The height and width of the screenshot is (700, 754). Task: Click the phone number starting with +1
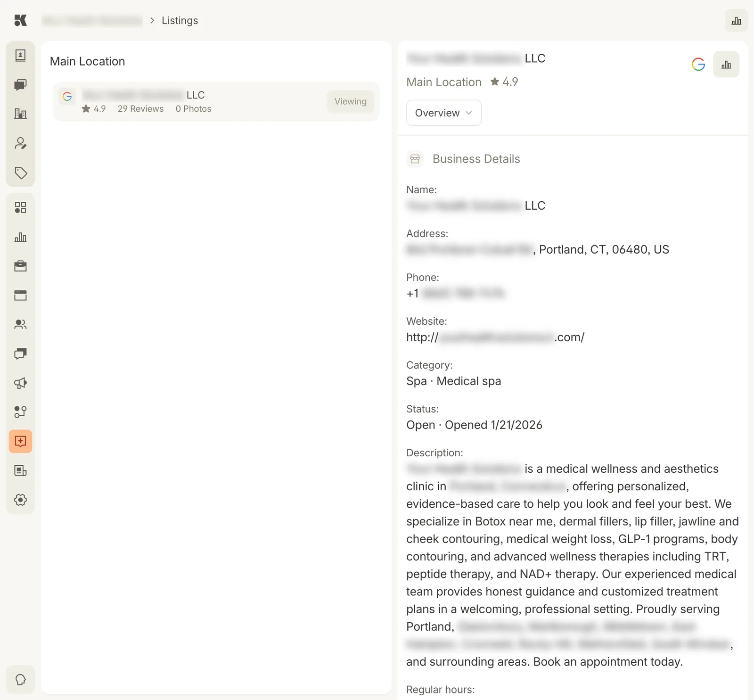(x=455, y=293)
